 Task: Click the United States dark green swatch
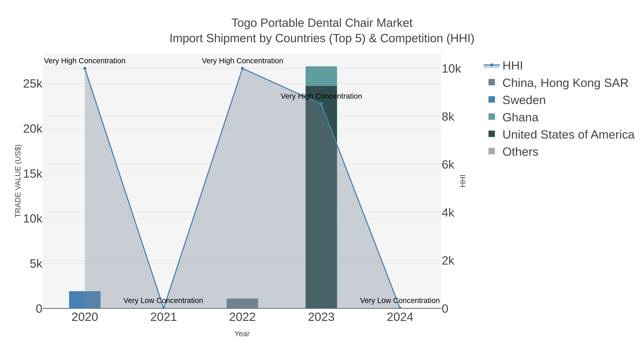[x=492, y=134]
